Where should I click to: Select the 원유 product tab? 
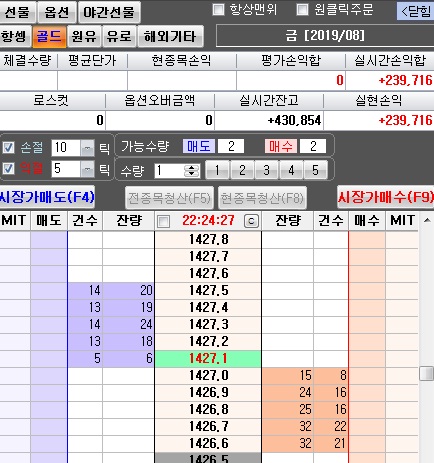point(84,36)
